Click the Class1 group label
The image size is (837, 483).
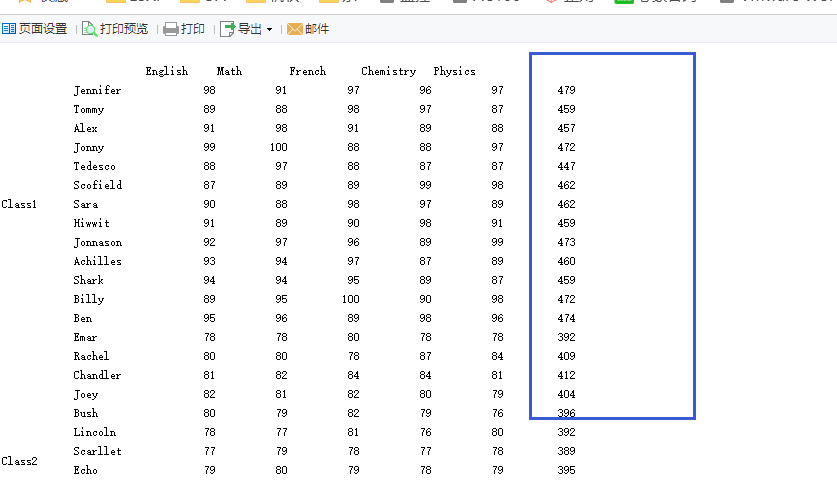(x=19, y=204)
